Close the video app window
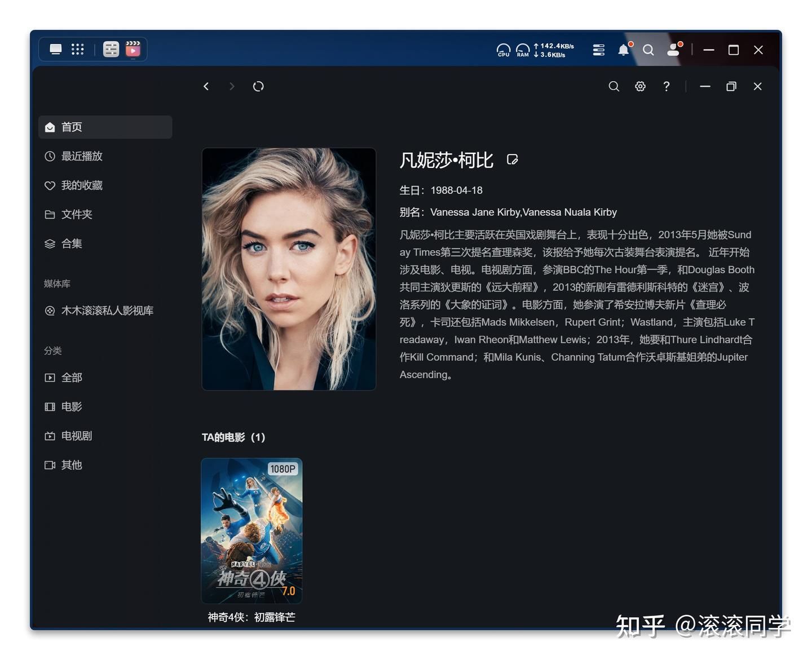812x660 pixels. coord(758,86)
